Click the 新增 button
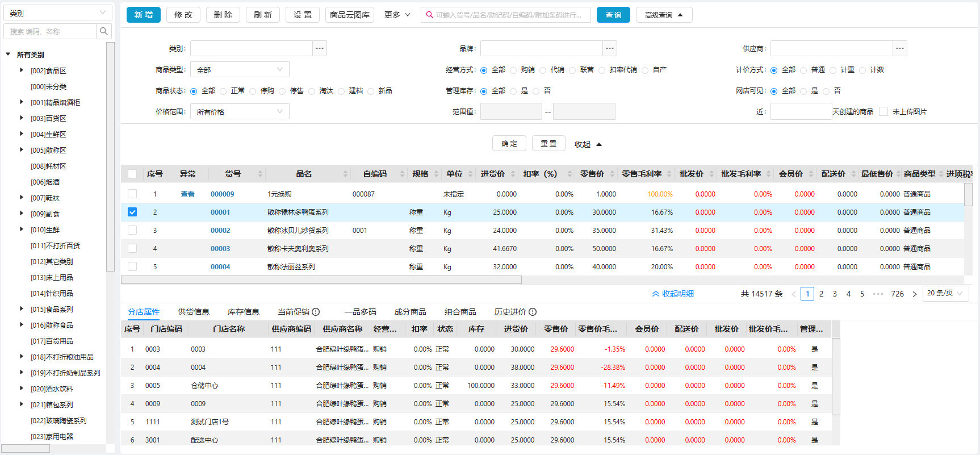 point(144,15)
